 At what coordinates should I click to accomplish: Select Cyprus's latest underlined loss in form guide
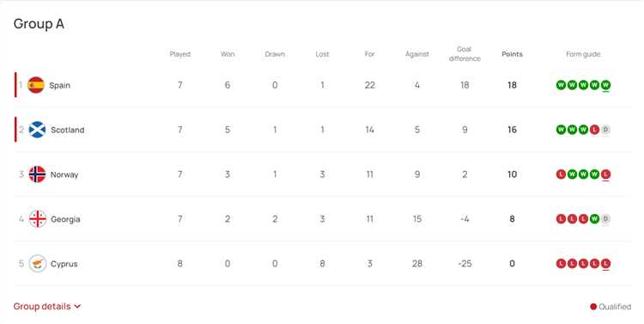(x=605, y=264)
